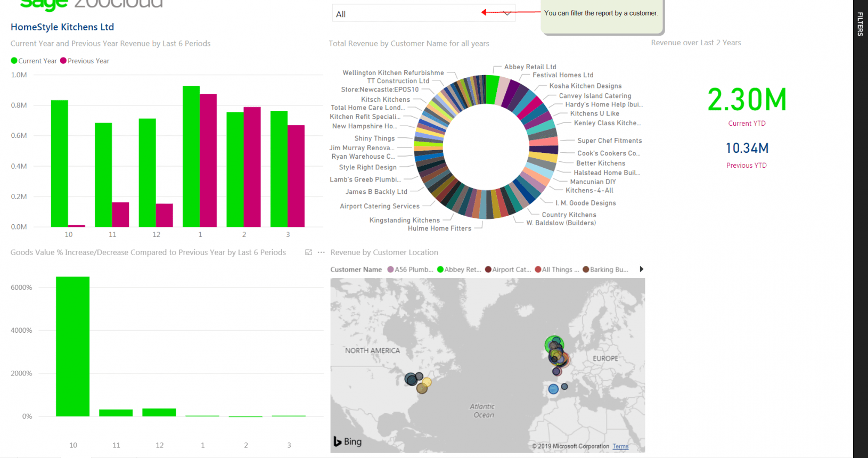Viewport: 868px width, 458px height.
Task: Click Shiny Things donut label
Action: pyautogui.click(x=375, y=138)
